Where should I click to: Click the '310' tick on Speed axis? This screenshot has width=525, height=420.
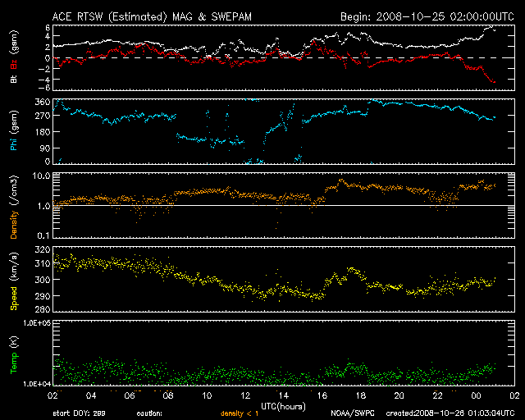[43, 263]
